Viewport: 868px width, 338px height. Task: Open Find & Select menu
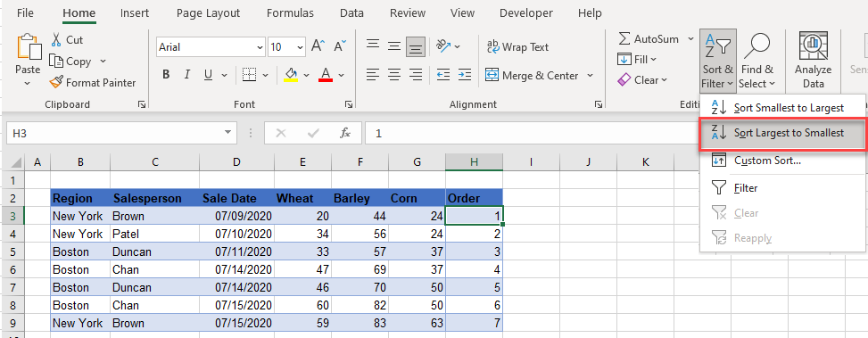(x=757, y=62)
